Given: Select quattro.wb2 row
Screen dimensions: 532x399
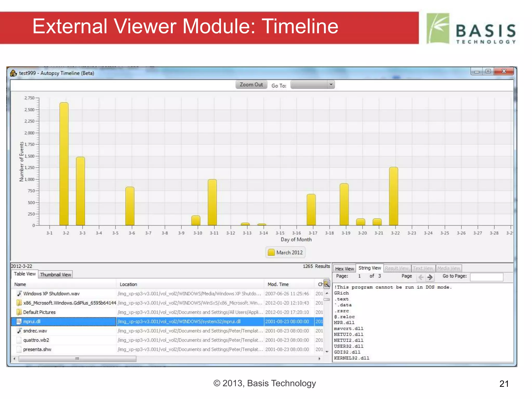Looking at the screenshot, I should (x=168, y=340).
